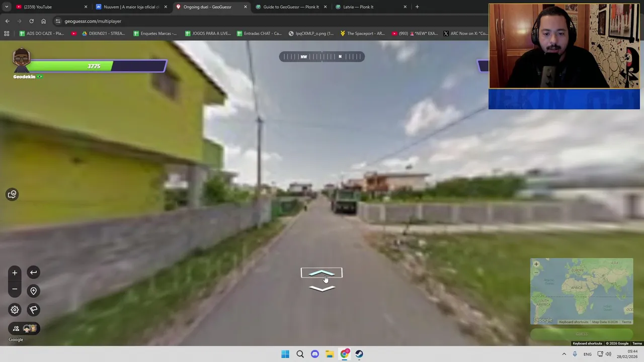Screen dimensions: 644x362
Task: Click the microphone tray icon
Action: click(x=575, y=354)
